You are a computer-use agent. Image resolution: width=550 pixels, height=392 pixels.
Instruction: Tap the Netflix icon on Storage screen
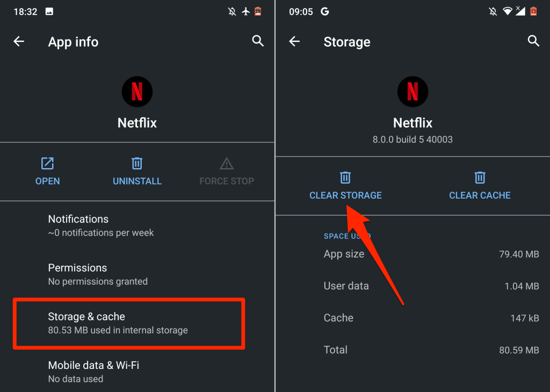[x=412, y=92]
